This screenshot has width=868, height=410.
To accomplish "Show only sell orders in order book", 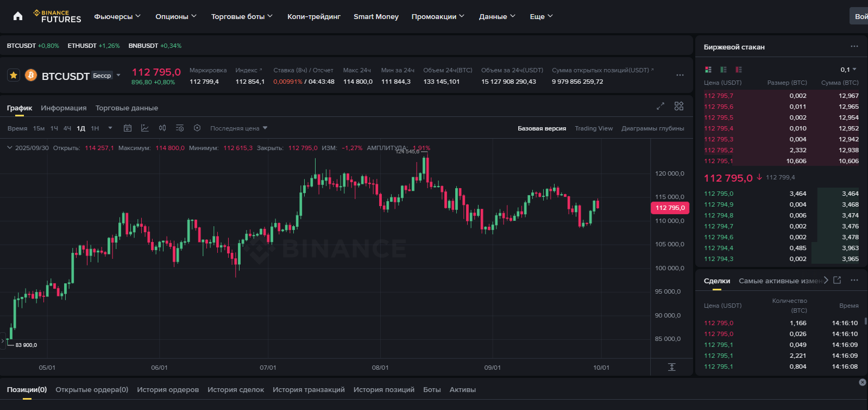I will 739,70.
